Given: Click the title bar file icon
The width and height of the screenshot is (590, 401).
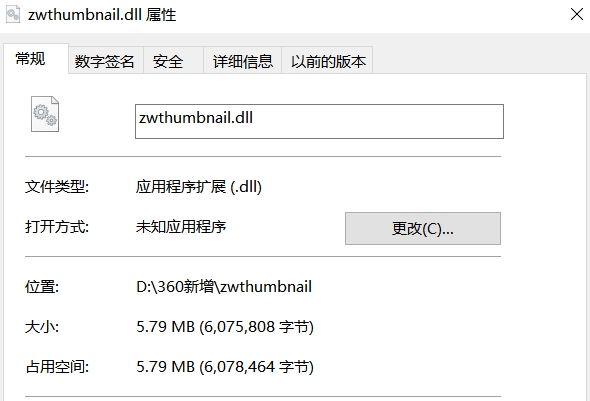Looking at the screenshot, I should [x=13, y=14].
